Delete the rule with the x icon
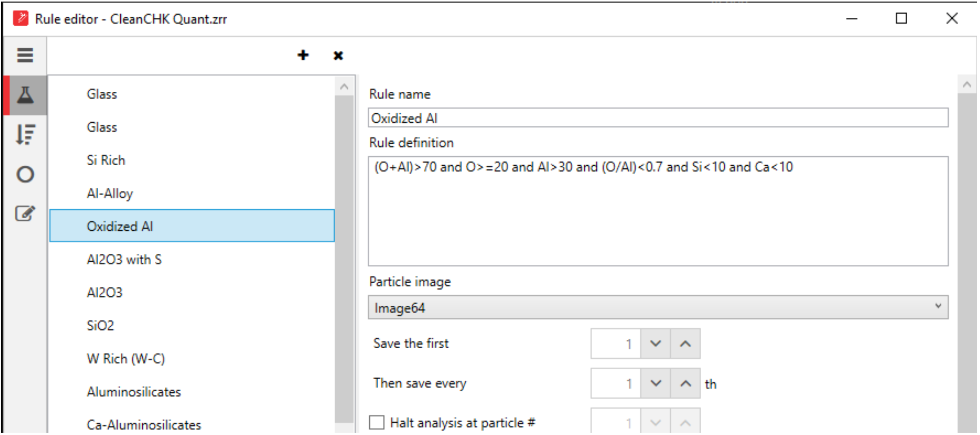The width and height of the screenshot is (980, 435). tap(338, 56)
